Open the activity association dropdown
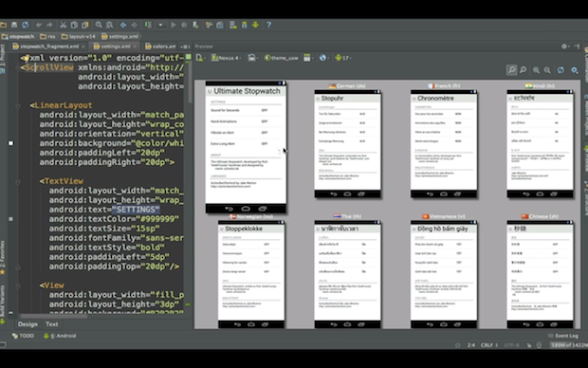Screen dimensions: 588x368 pos(308,58)
